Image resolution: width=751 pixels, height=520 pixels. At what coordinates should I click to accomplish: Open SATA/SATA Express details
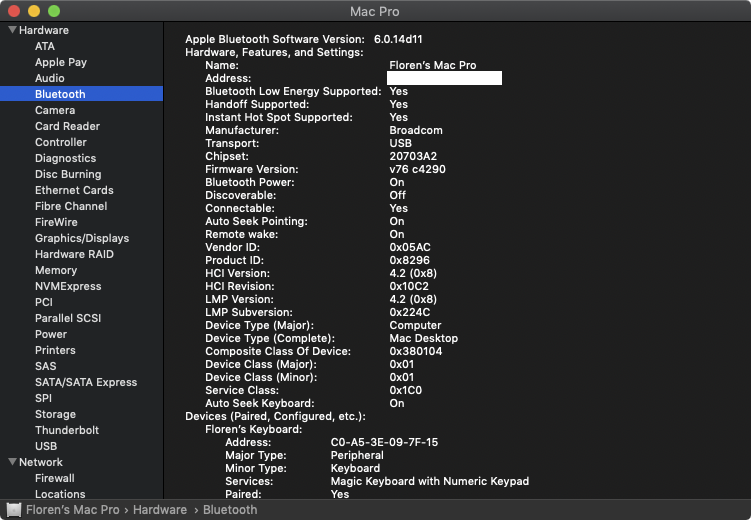(86, 382)
